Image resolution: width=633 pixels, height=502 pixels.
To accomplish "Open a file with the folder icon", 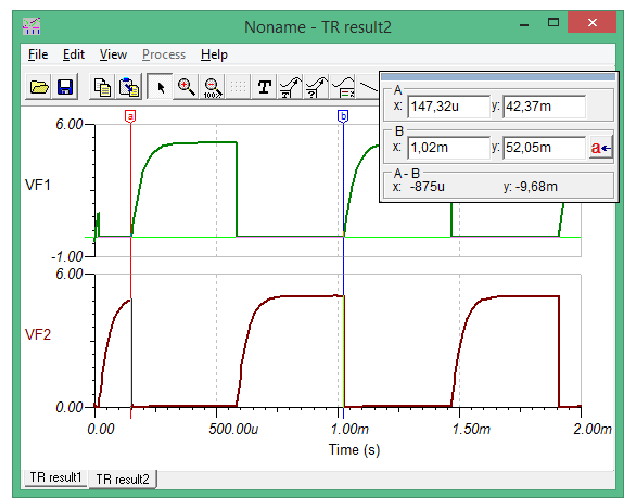I will (39, 87).
